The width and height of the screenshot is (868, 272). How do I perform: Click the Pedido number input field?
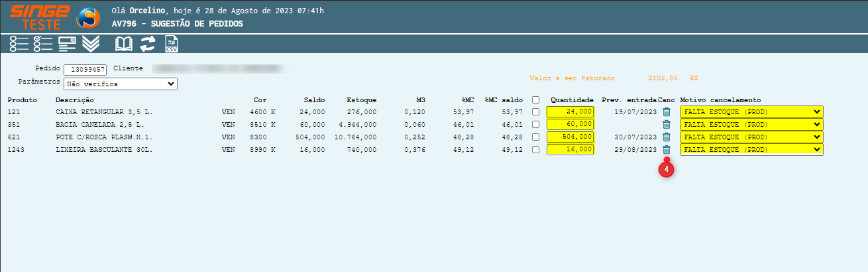[x=85, y=70]
